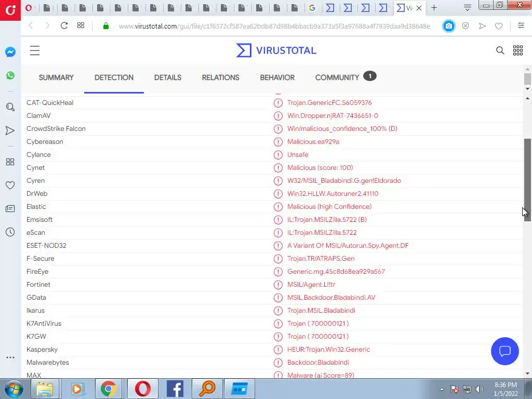
Task: Open History clock in the sidebar
Action: [x=10, y=232]
